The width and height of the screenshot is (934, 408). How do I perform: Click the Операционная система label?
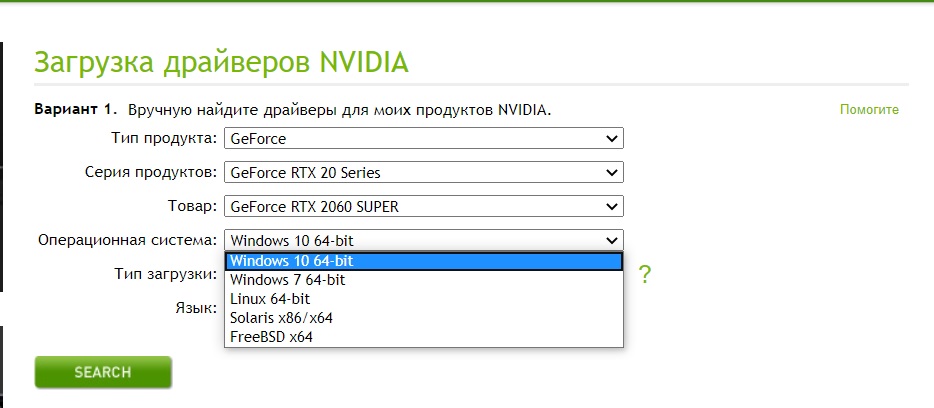point(127,240)
